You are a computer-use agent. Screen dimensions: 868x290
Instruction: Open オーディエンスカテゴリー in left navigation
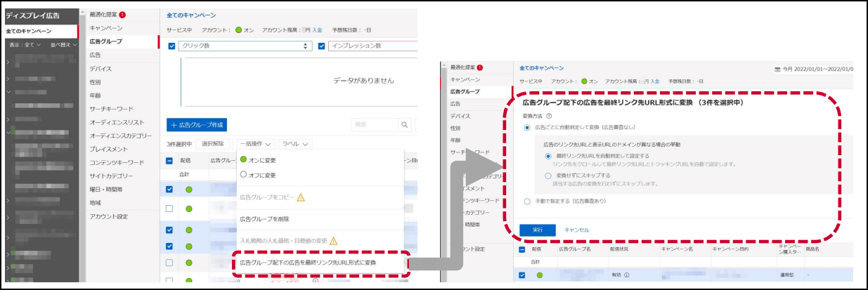(x=120, y=136)
